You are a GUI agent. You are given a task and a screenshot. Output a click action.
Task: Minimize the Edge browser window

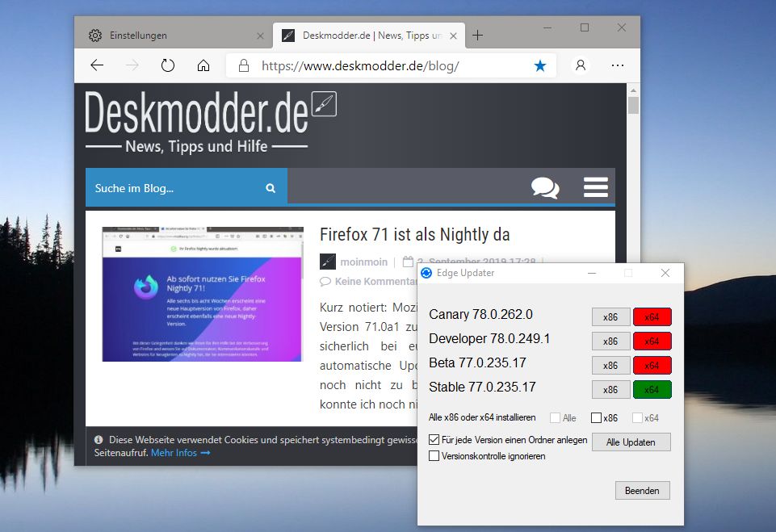(x=547, y=28)
